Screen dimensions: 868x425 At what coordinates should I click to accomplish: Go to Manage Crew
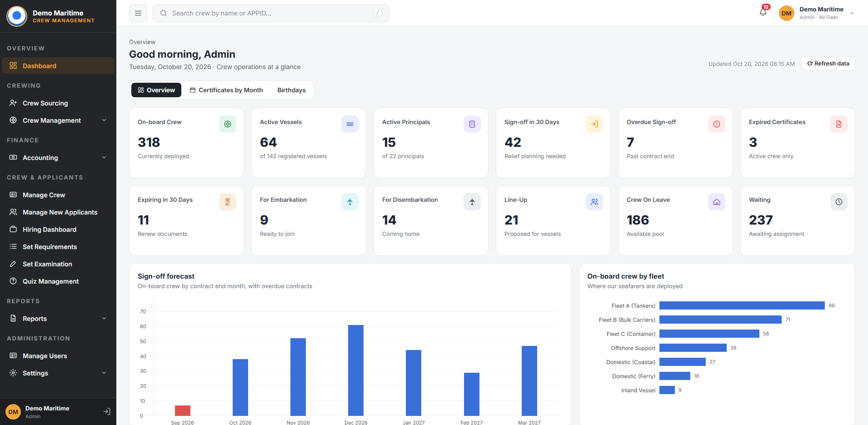[58, 195]
